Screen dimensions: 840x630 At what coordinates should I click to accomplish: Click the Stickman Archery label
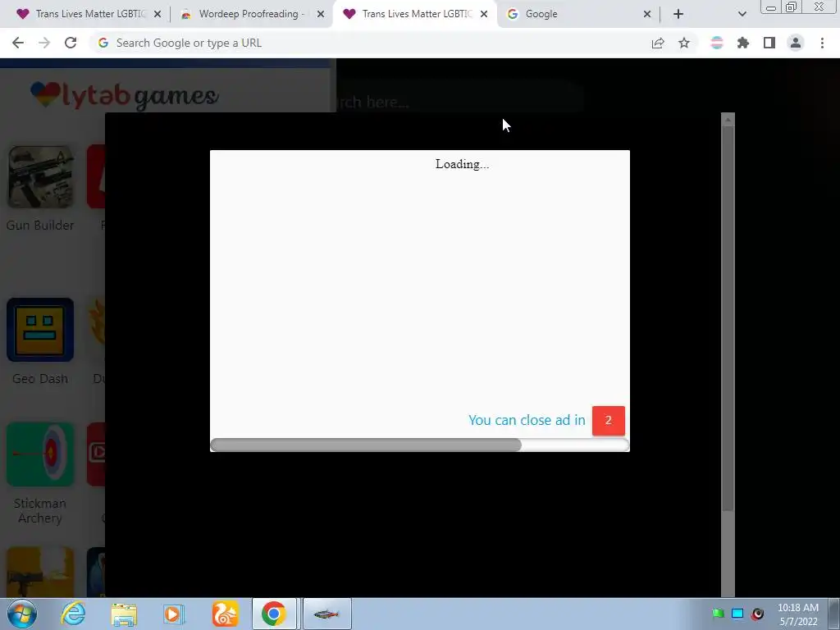pos(40,510)
